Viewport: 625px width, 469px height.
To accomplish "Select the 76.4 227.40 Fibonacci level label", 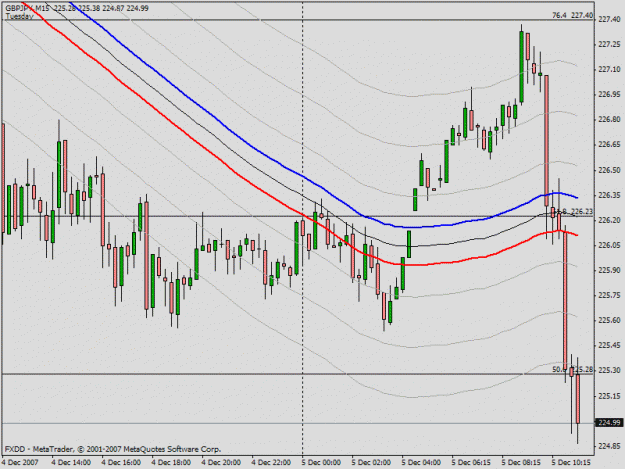I will point(572,15).
